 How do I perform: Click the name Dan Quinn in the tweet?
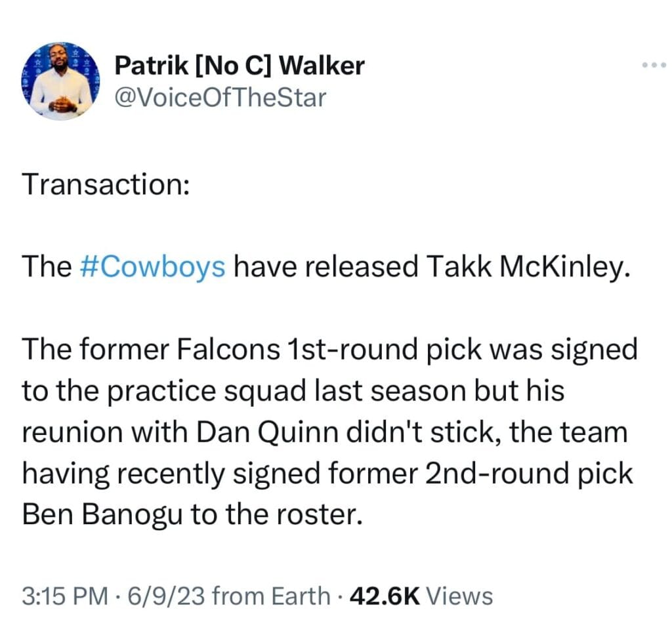(x=267, y=432)
